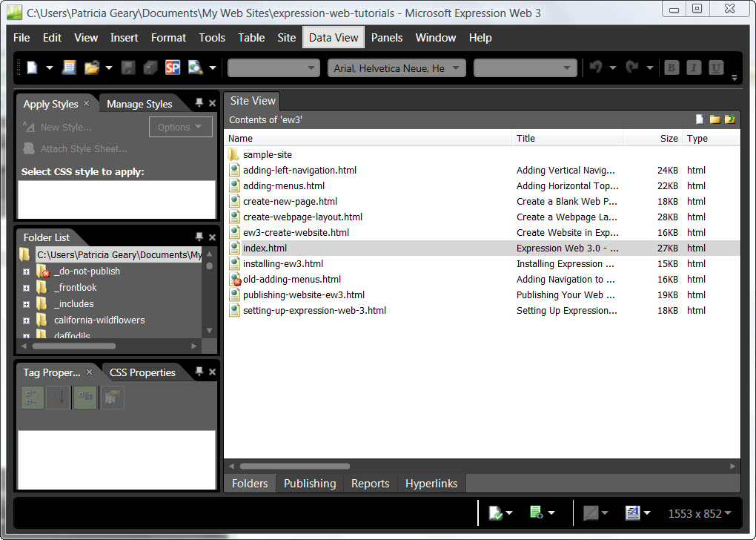
Task: Click the Folder List horizontal scrollbar thumb
Action: pyautogui.click(x=74, y=346)
